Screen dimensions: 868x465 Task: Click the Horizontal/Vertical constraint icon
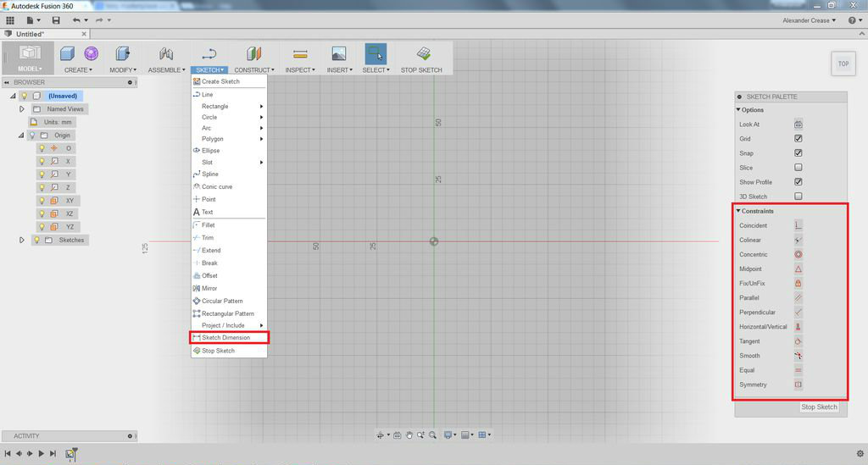[x=798, y=327]
